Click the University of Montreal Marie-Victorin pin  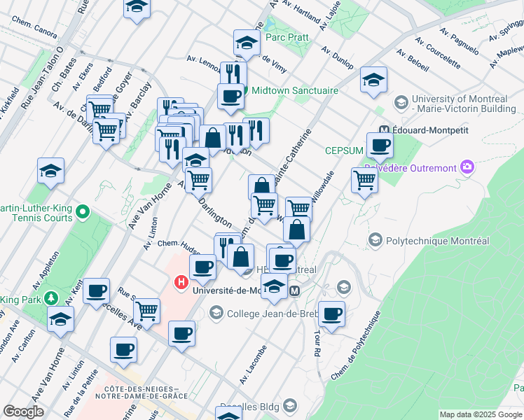pos(401,103)
